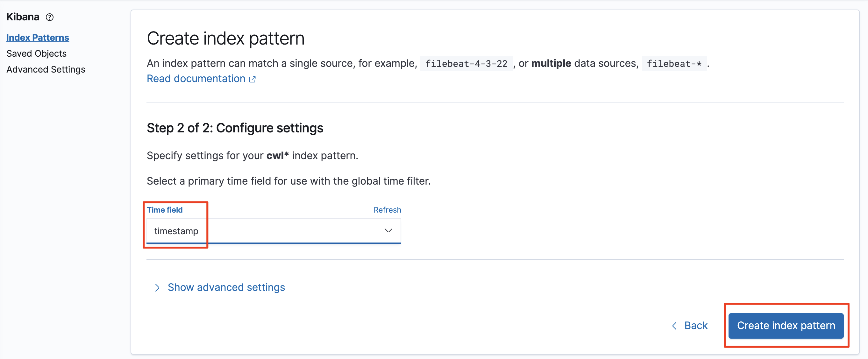Open Index Patterns in the sidebar
Screen dimensions: 868x359
point(38,37)
